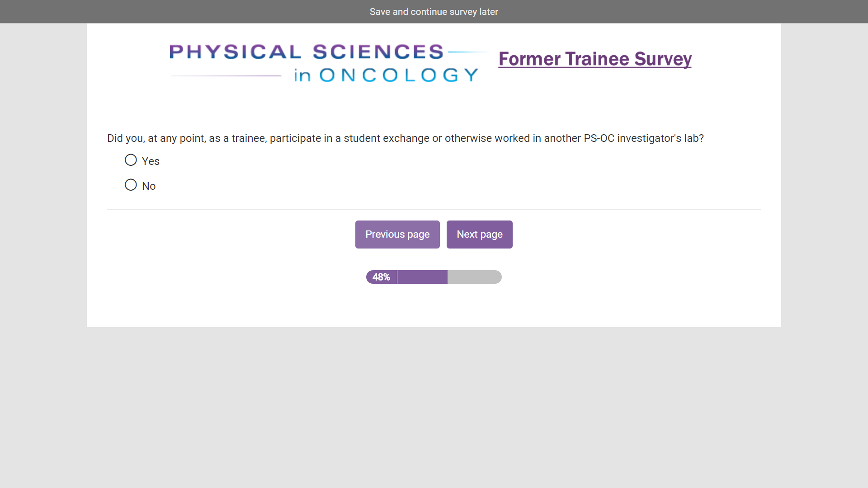Screen dimensions: 868x488
Task: Open the Former Trainee Survey title link
Action: [595, 59]
